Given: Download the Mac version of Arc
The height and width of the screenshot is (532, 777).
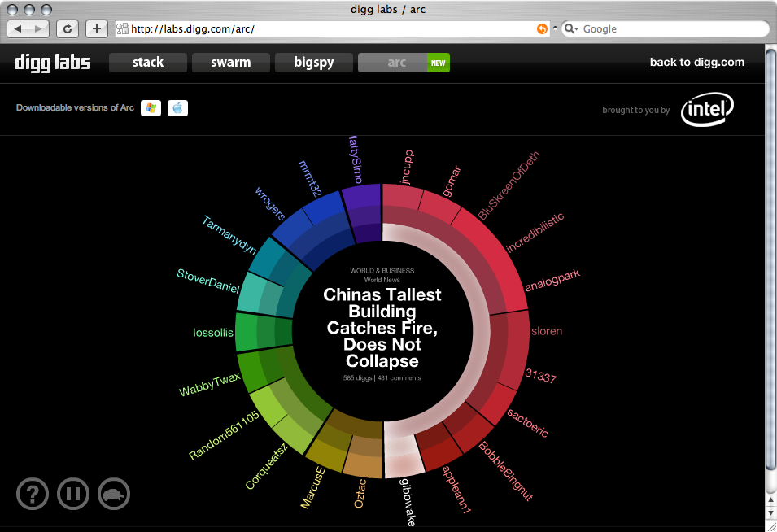Looking at the screenshot, I should (x=177, y=107).
